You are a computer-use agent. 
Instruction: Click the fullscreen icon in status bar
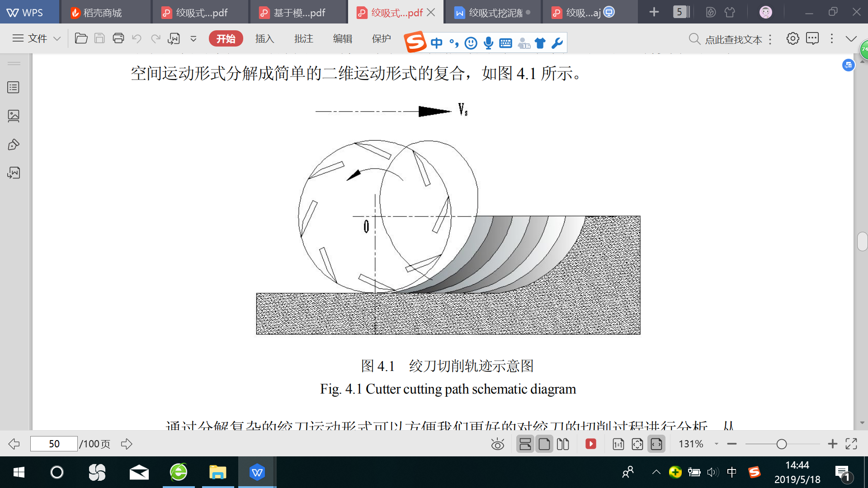[851, 444]
